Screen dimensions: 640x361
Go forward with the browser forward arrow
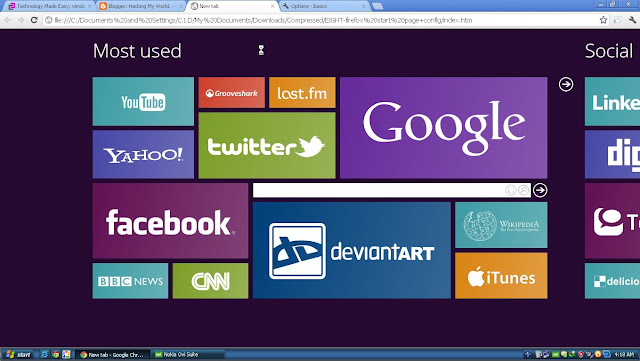pyautogui.click(x=21, y=20)
